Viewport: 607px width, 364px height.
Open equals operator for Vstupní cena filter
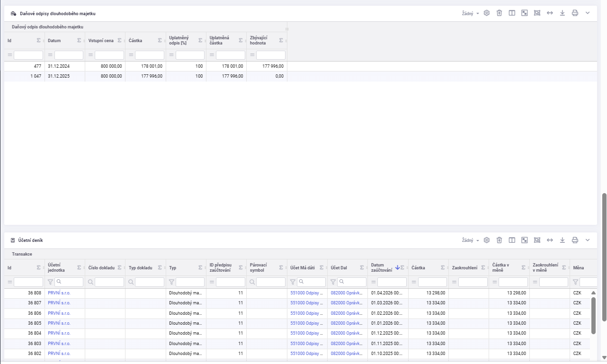pos(91,55)
